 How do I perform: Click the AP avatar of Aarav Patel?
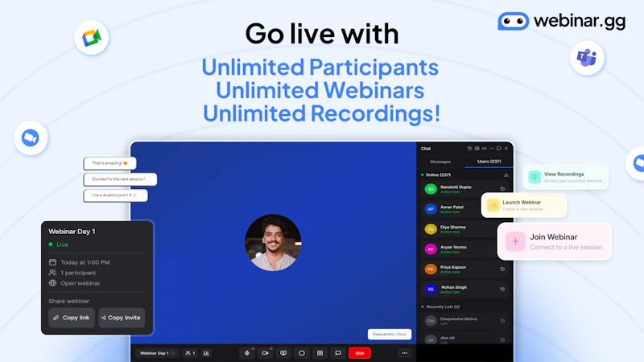[x=431, y=209]
